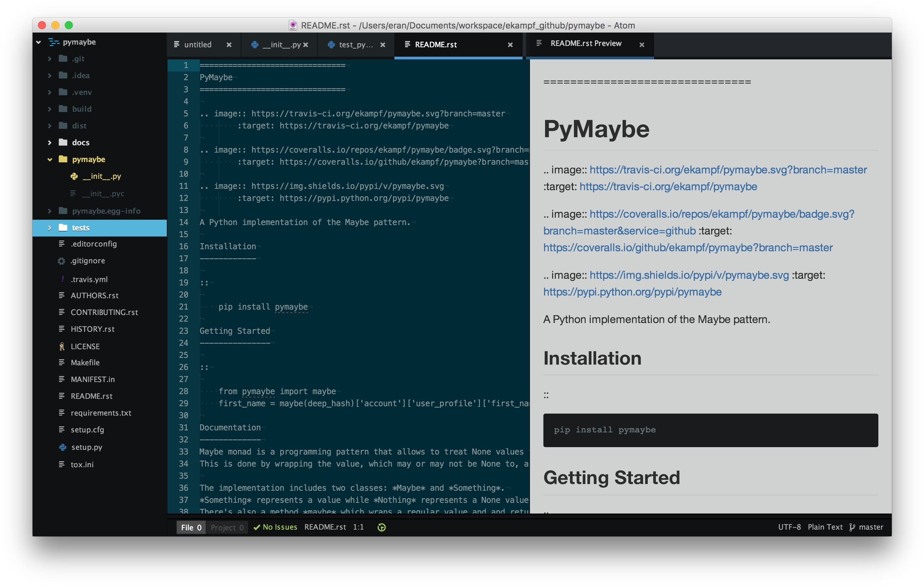This screenshot has height=586, width=924.
Task: Click the file icon beside tox.ini
Action: [x=61, y=465]
